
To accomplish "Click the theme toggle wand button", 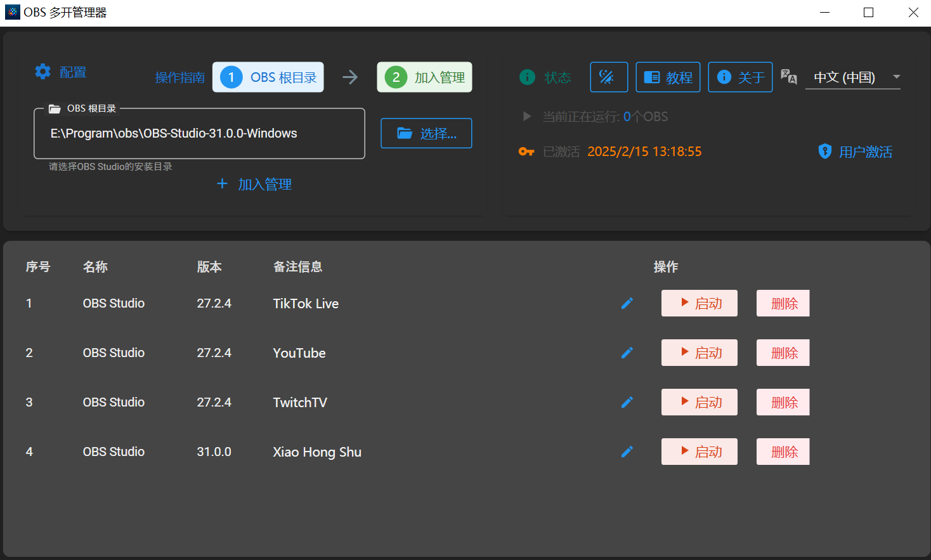I will [609, 77].
